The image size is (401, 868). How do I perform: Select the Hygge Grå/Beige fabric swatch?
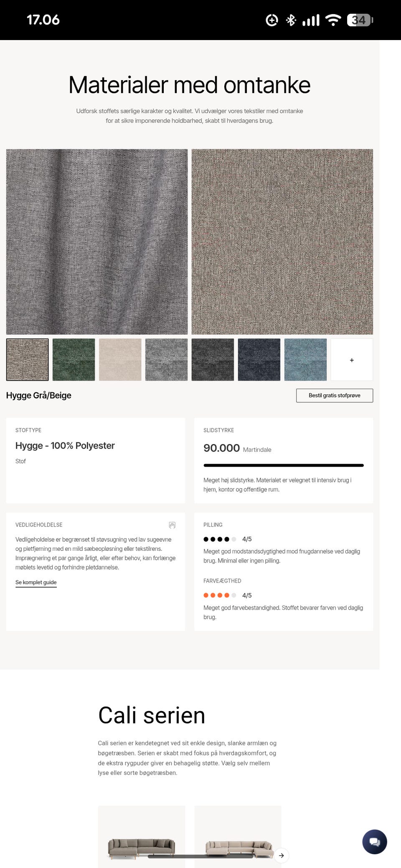pyautogui.click(x=28, y=360)
